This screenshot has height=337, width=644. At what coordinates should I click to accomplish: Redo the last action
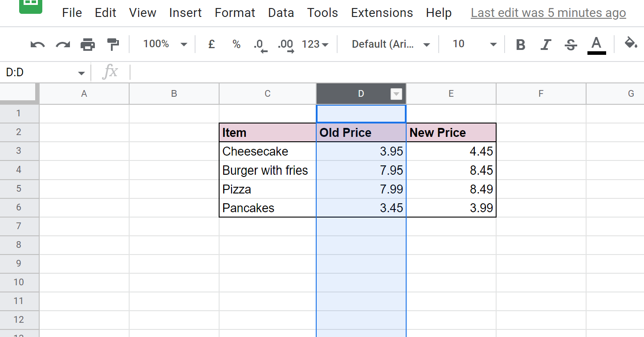[62, 44]
